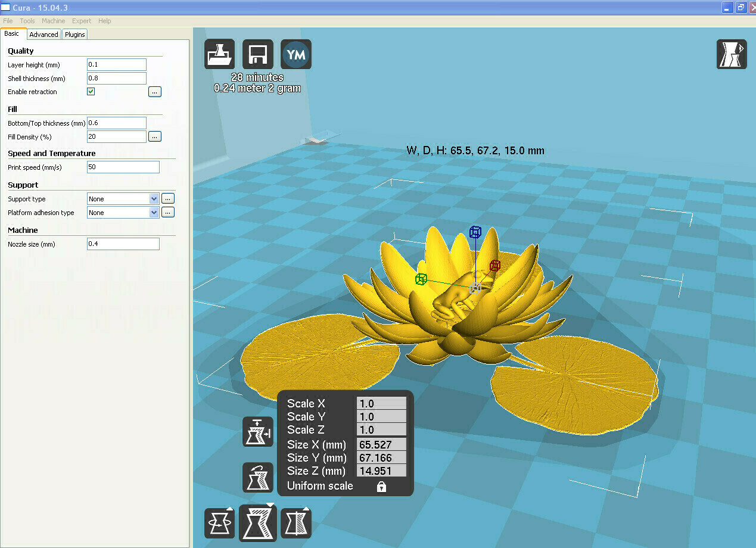Toggle the Enable retraction checkbox
Screen dimensions: 756x548
coord(91,91)
